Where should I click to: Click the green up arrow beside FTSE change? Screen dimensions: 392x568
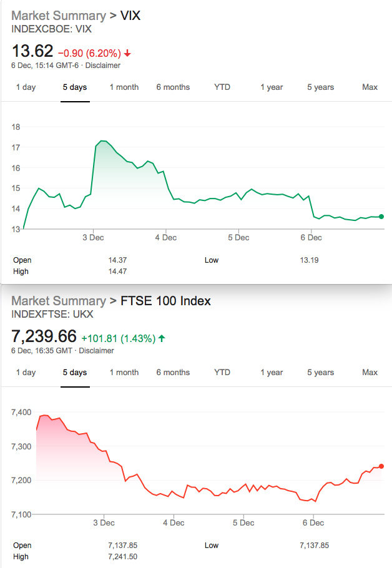coord(162,338)
